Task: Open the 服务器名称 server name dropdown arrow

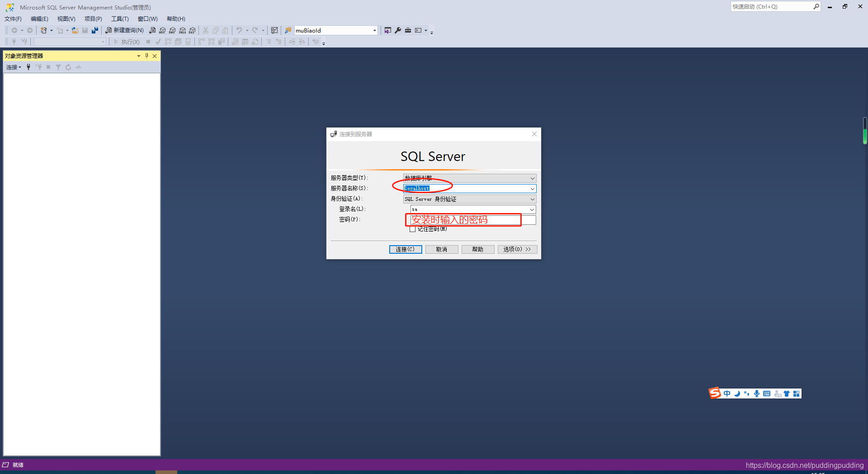Action: [532, 189]
